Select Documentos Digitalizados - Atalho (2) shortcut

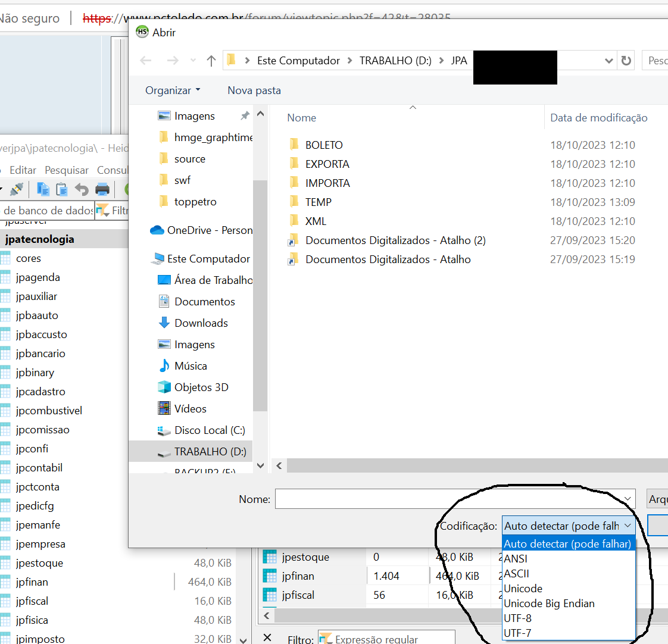coord(395,240)
